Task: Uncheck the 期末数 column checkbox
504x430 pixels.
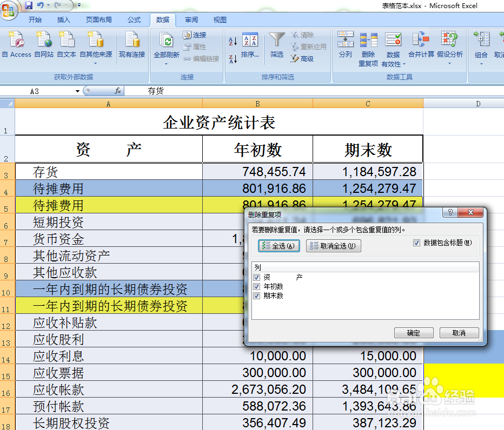Action: [256, 296]
